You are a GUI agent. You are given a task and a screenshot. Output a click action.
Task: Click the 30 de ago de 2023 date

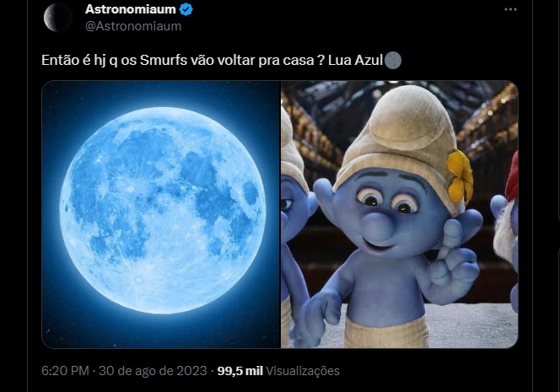coord(153,371)
